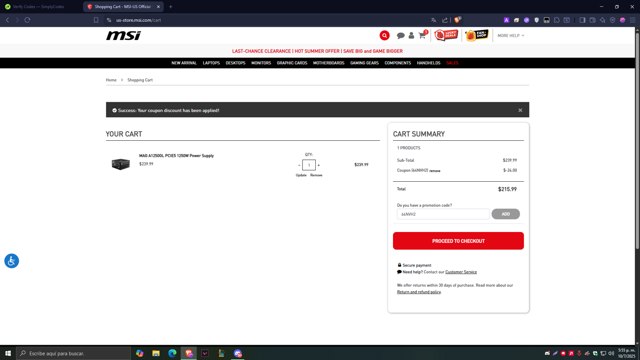640x360 pixels.
Task: Close the Shopping Cart browser tab
Action: [158, 7]
